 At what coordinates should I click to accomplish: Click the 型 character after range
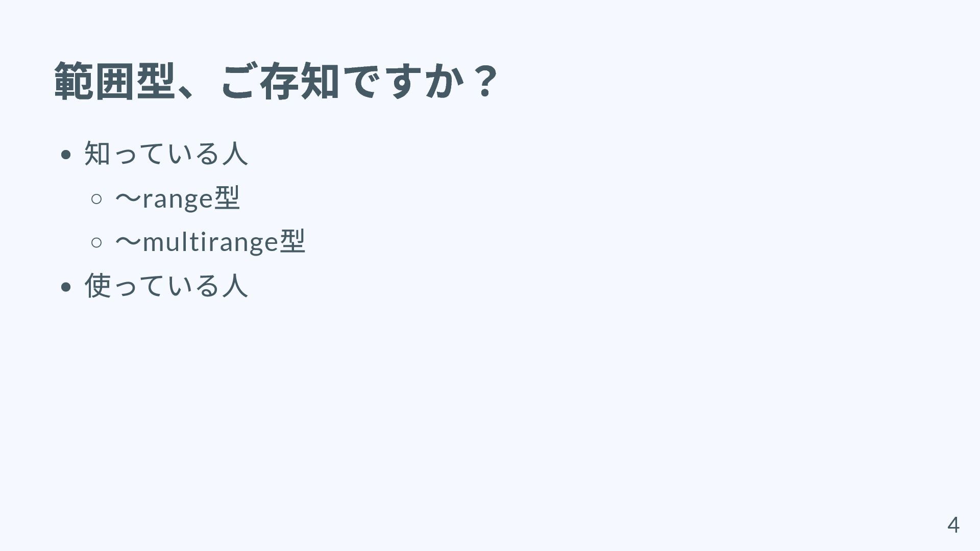coord(227,197)
